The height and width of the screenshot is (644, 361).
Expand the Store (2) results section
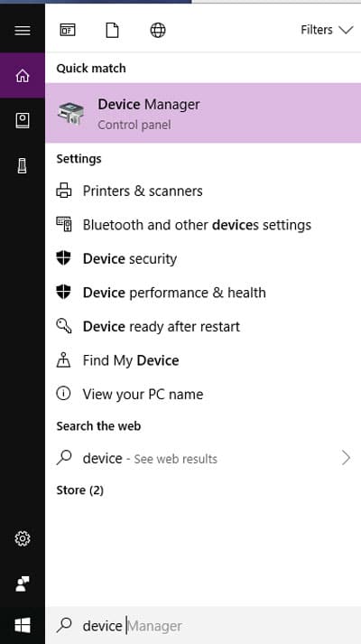(x=80, y=490)
